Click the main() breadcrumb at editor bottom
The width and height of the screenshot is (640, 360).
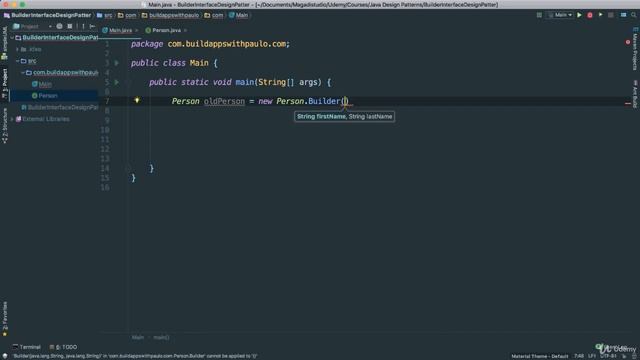pos(161,337)
